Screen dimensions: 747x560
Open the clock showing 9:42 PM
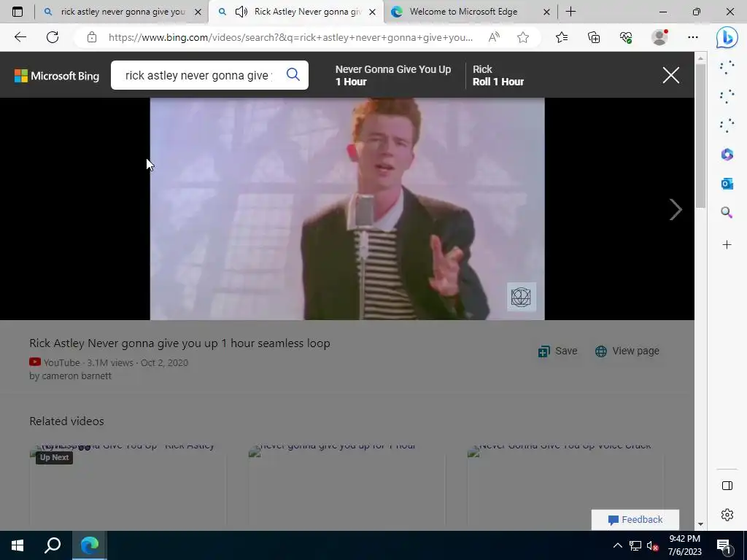coord(684,545)
